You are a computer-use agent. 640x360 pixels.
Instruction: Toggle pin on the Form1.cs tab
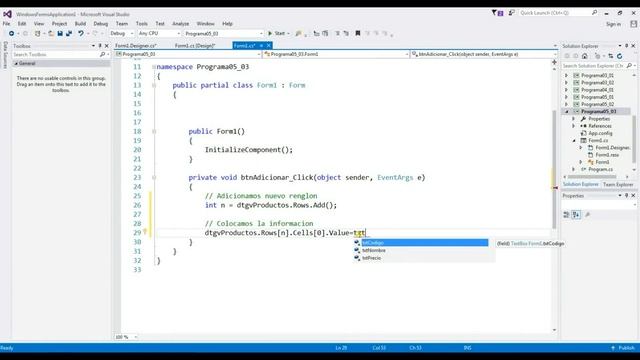coord(261,46)
